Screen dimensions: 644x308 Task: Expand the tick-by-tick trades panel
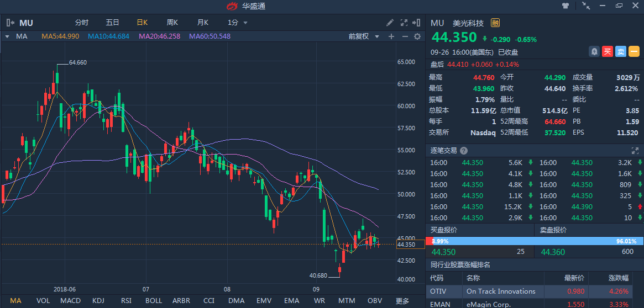pyautogui.click(x=635, y=151)
